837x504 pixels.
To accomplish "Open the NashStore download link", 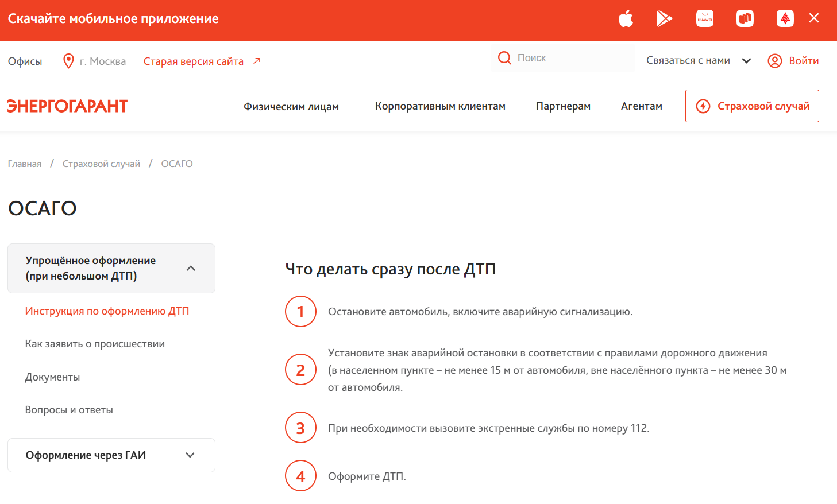I will coord(785,18).
